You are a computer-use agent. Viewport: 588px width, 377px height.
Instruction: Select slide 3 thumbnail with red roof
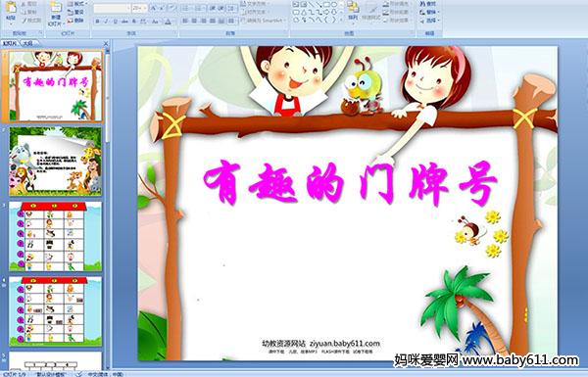(x=56, y=236)
